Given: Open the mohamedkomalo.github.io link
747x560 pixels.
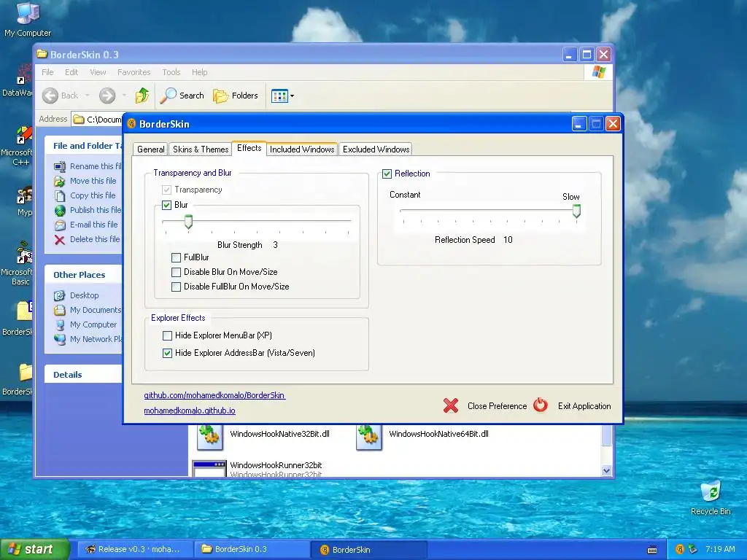Looking at the screenshot, I should click(x=190, y=411).
